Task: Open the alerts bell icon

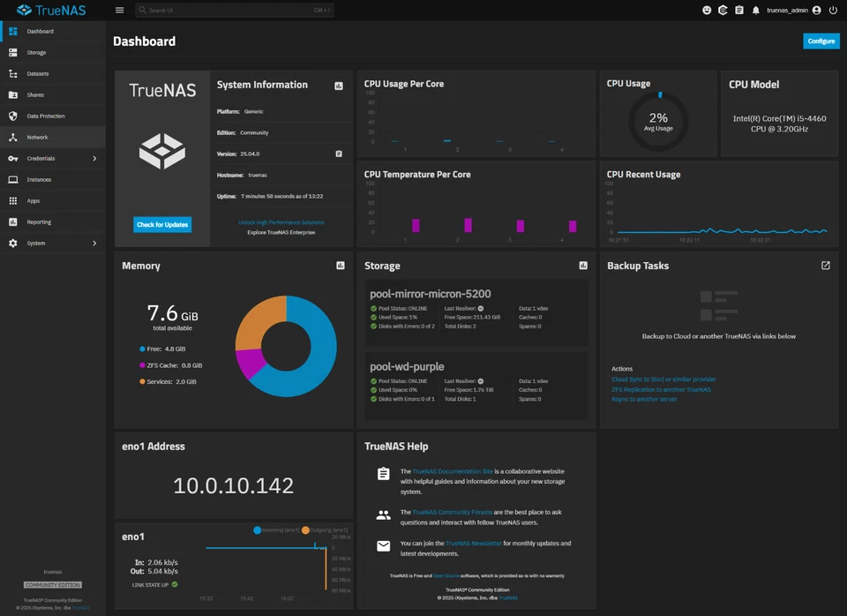Action: click(x=756, y=11)
